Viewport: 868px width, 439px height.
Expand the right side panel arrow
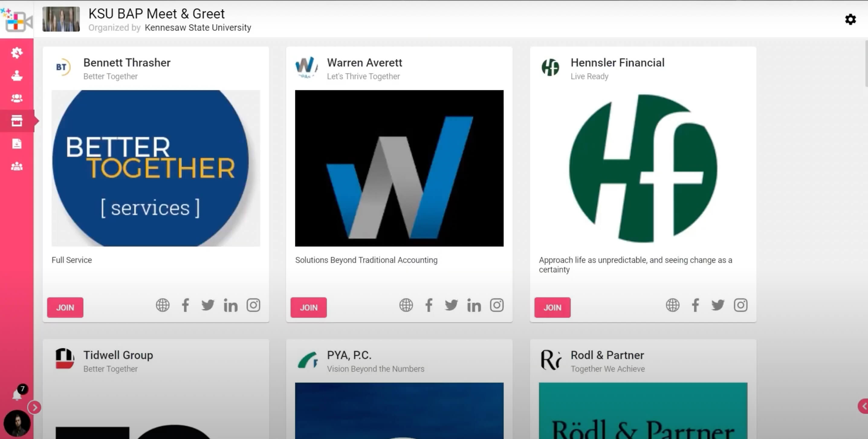click(863, 406)
